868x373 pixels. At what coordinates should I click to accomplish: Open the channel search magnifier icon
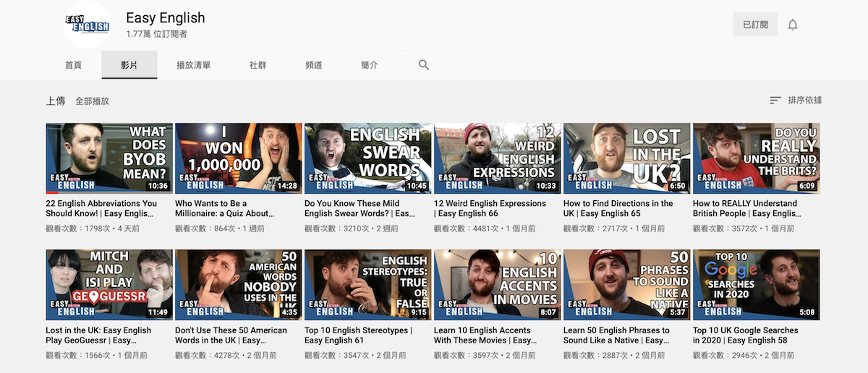[x=424, y=65]
